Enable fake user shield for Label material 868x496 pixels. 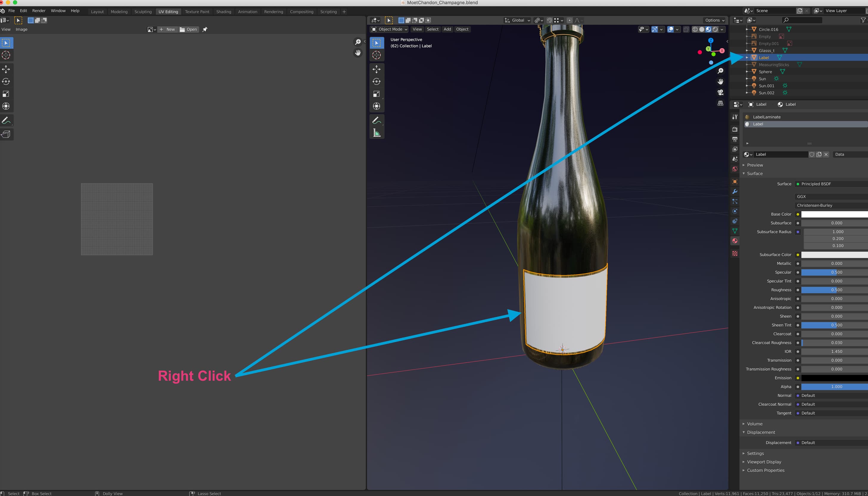[x=812, y=154]
